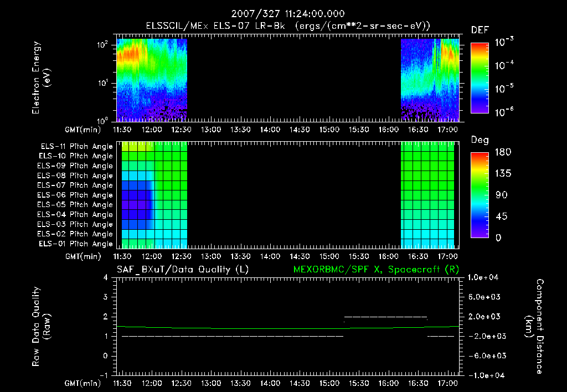Click 13:00 time label under the data quality plot
Image resolution: width=567 pixels, height=392 pixels.
click(211, 383)
